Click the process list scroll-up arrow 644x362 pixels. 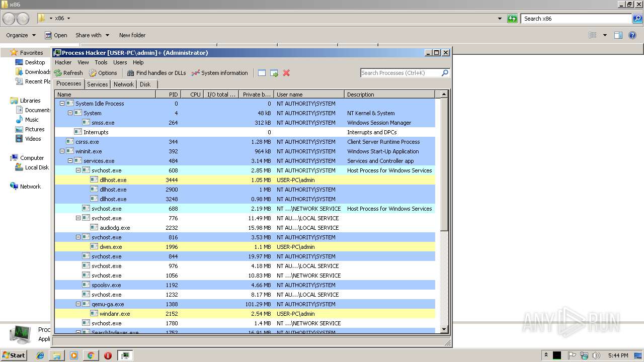[444, 95]
